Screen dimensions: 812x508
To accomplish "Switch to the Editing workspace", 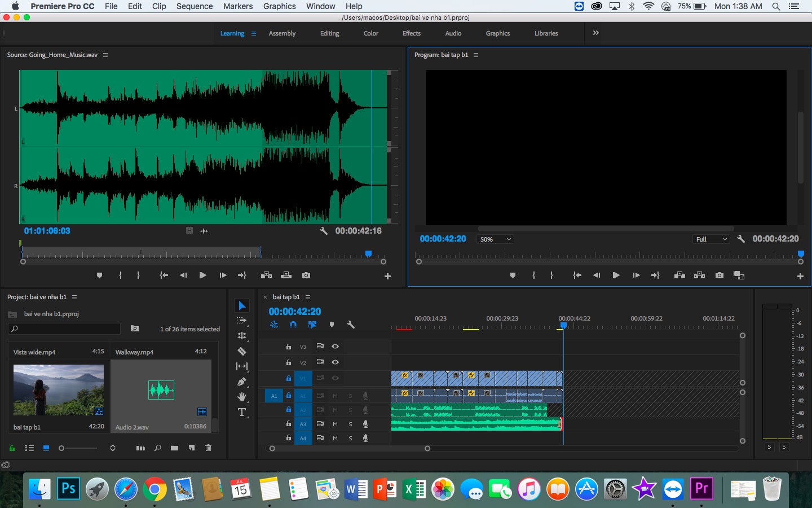I will (x=330, y=33).
